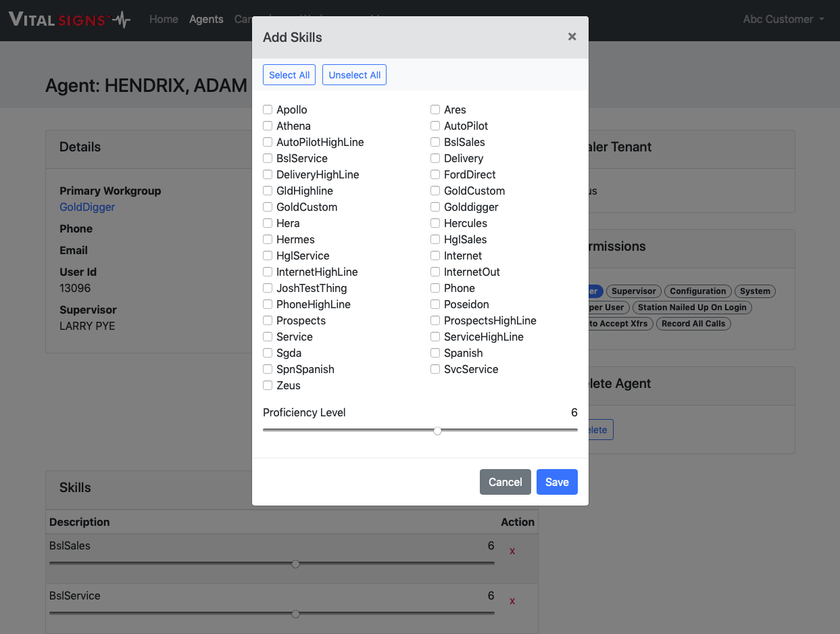
Task: Go to the Agents nav item
Action: [x=206, y=20]
